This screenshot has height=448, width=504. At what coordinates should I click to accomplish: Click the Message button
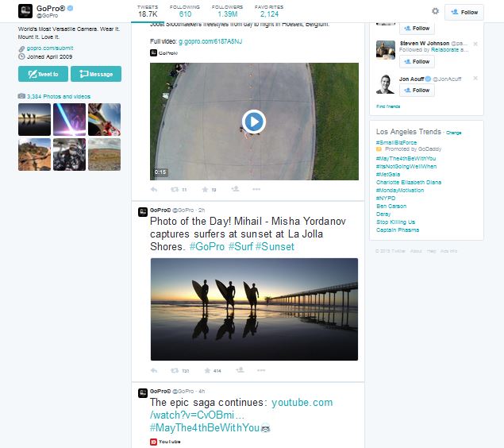[96, 74]
